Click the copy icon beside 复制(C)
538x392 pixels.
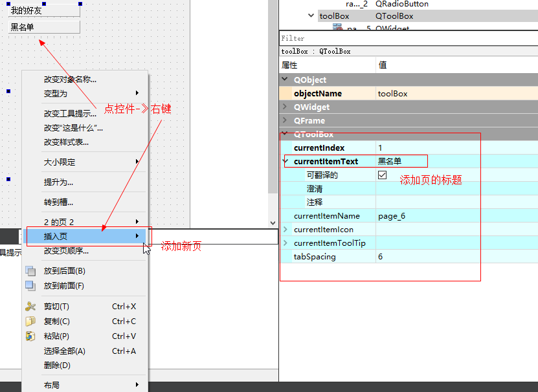click(30, 321)
